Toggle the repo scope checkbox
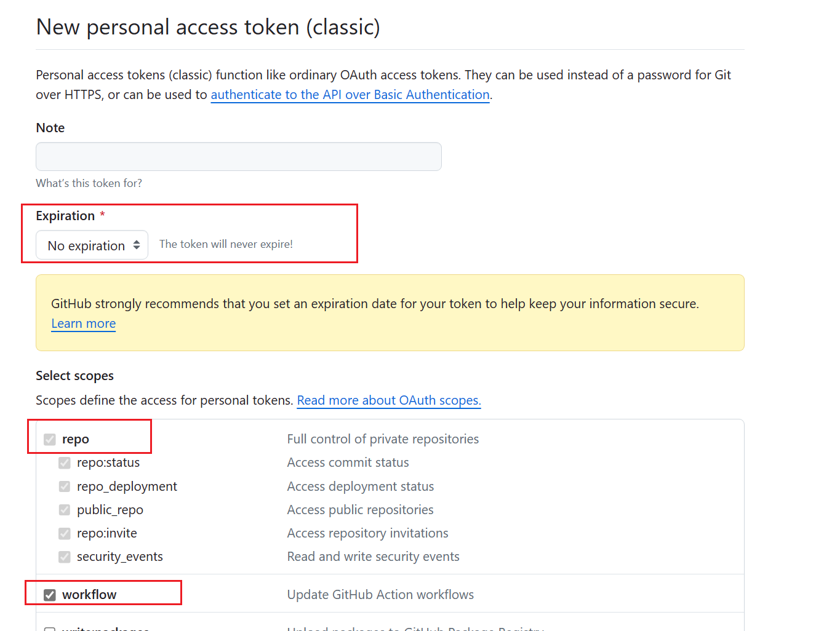The height and width of the screenshot is (631, 840). (x=50, y=439)
